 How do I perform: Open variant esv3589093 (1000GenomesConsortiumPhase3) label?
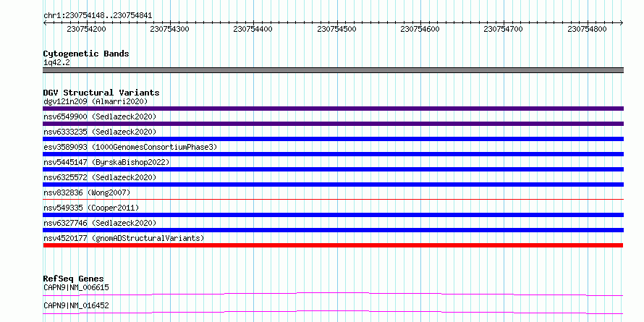click(x=130, y=147)
